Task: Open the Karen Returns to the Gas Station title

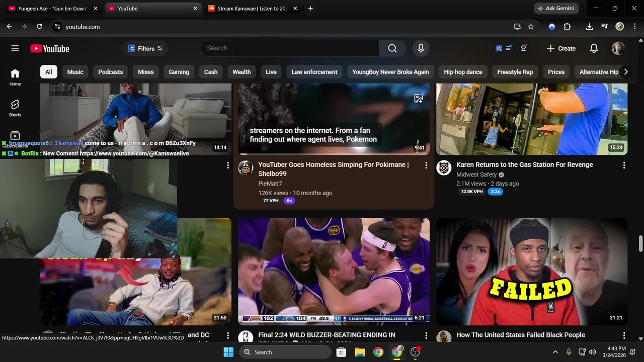Action: pyautogui.click(x=525, y=165)
